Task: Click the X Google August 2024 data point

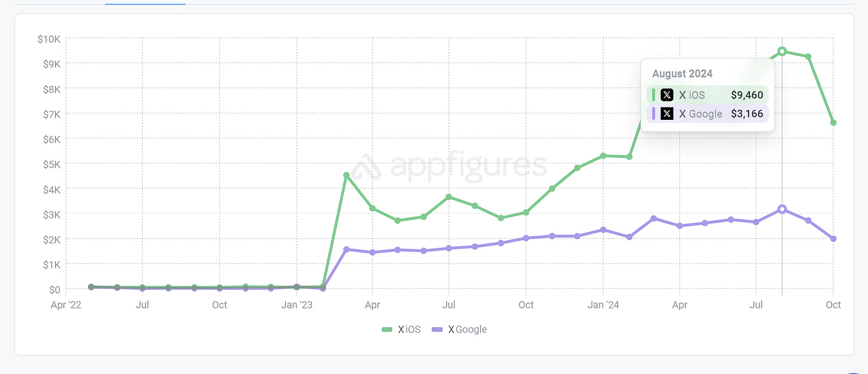Action: pos(782,209)
